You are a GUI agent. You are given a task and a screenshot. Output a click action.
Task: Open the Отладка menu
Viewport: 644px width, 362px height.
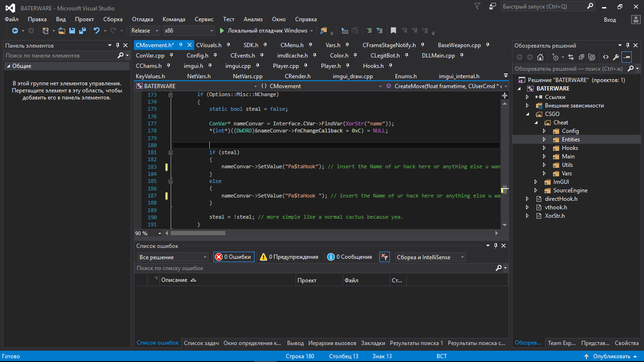click(142, 19)
